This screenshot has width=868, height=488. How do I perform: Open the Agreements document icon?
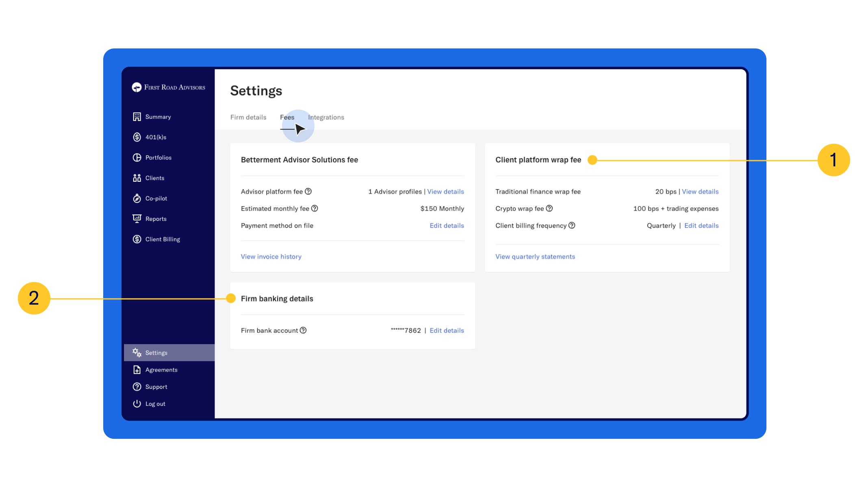click(137, 370)
